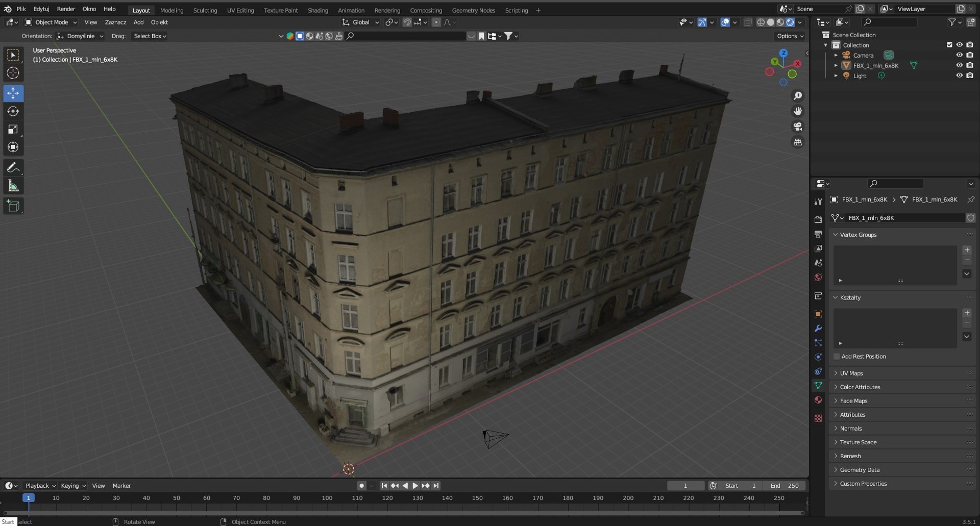Open the Global transform orientation dropdown
Screen dimensions: 980x526
(x=360, y=22)
